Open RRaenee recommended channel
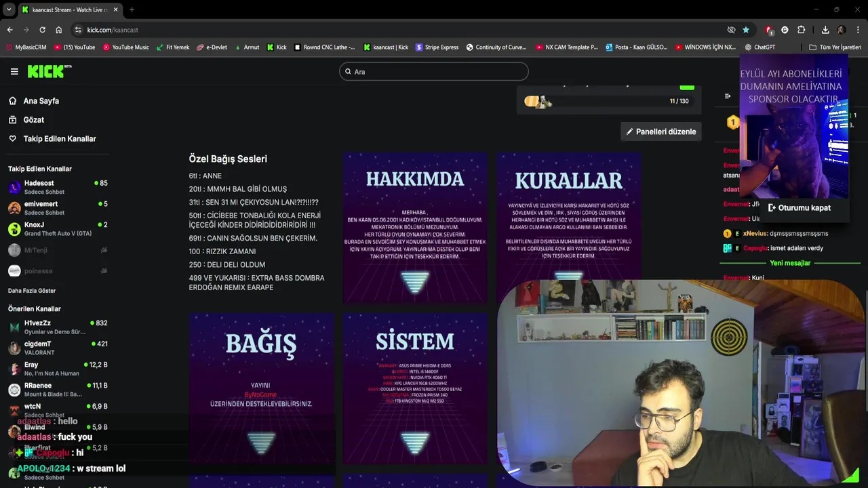 point(58,390)
